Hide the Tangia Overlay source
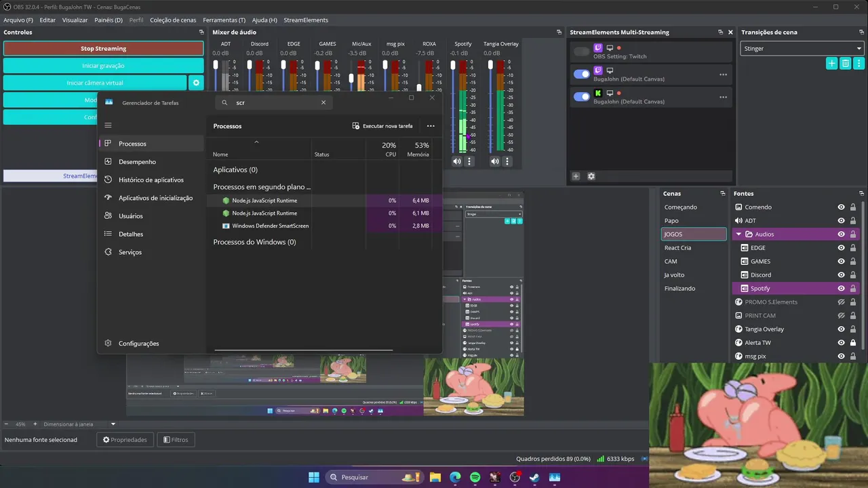868x488 pixels. click(x=841, y=329)
